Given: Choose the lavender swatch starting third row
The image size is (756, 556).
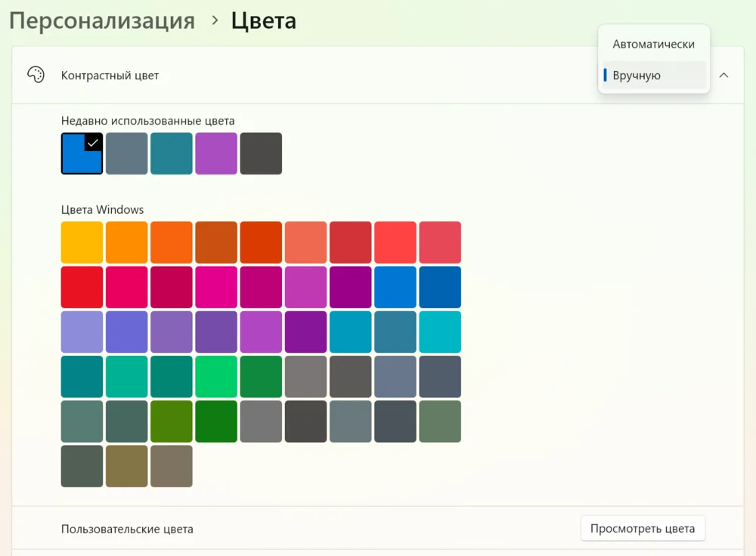Looking at the screenshot, I should (x=82, y=332).
